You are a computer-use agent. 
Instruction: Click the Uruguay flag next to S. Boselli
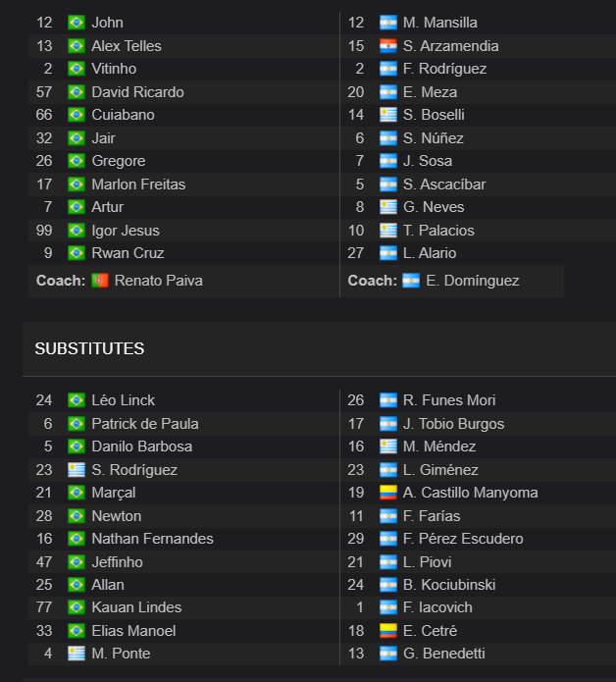(387, 115)
